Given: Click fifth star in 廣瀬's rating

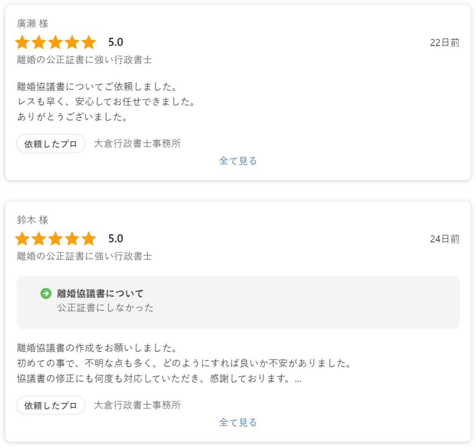Looking at the screenshot, I should [x=88, y=43].
